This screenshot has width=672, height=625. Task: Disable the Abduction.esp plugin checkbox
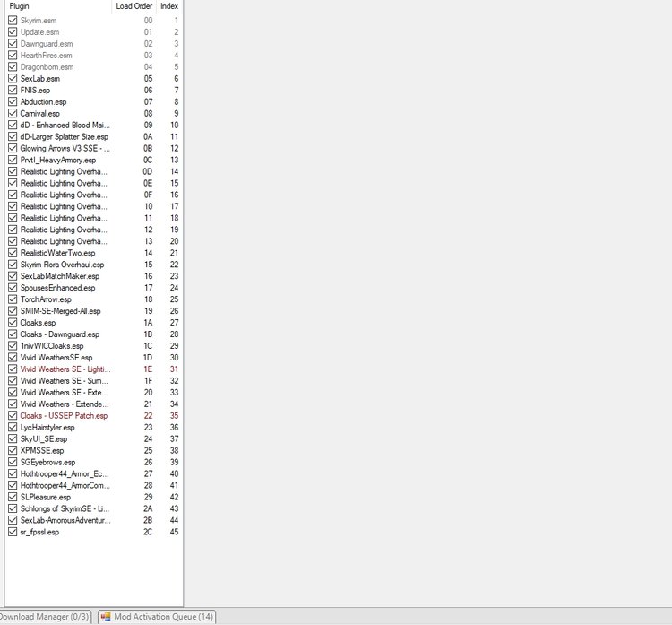[x=13, y=101]
